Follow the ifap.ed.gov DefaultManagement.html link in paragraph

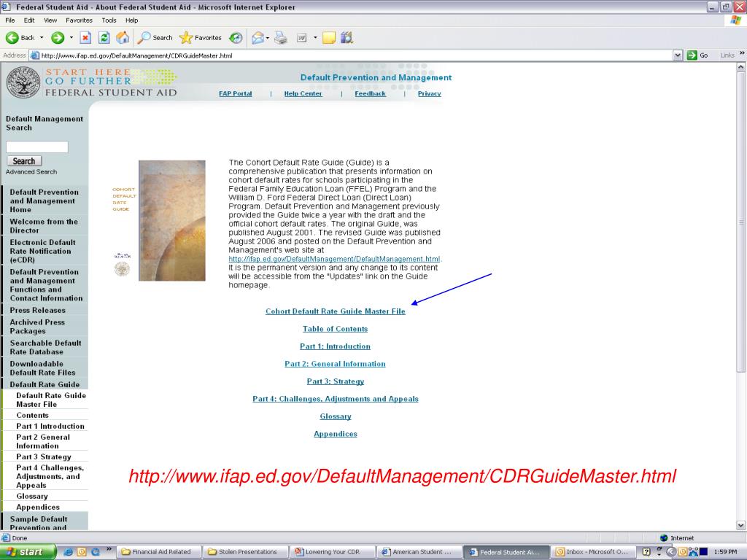(334, 259)
